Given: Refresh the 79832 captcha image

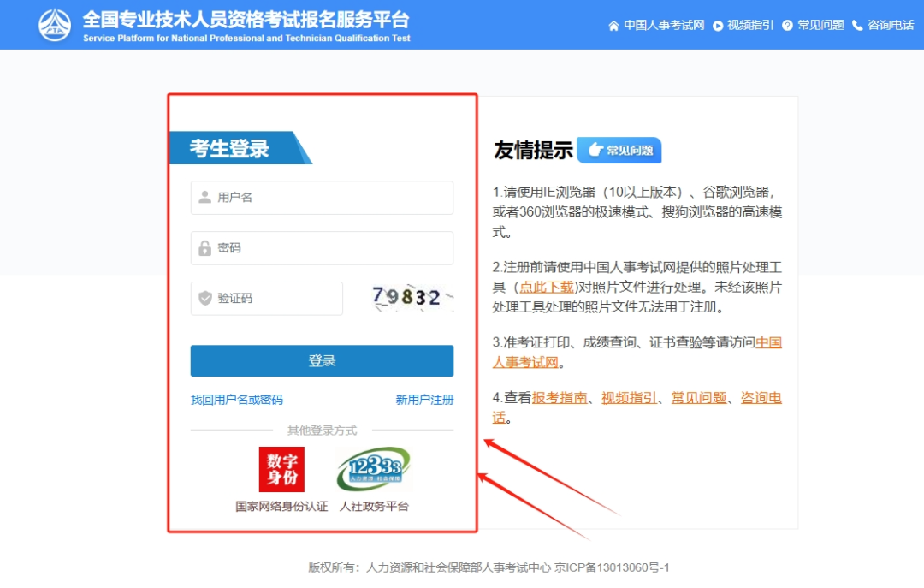Looking at the screenshot, I should pos(412,297).
